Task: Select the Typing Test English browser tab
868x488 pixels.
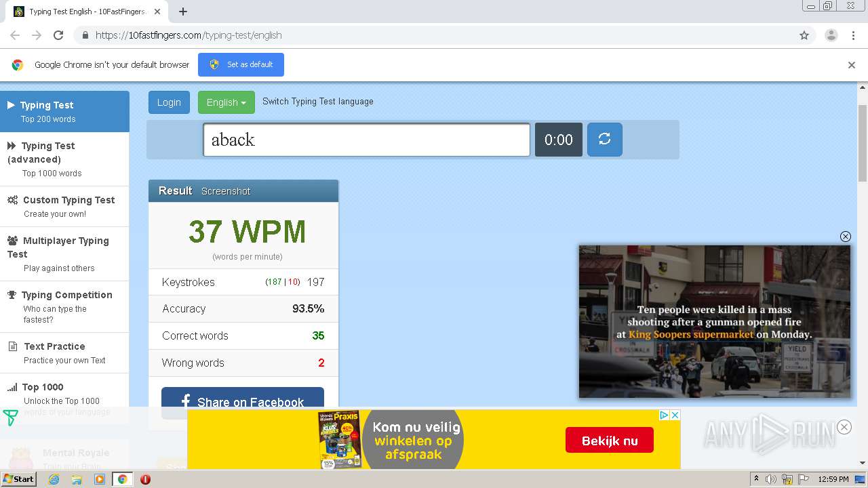Action: [87, 12]
